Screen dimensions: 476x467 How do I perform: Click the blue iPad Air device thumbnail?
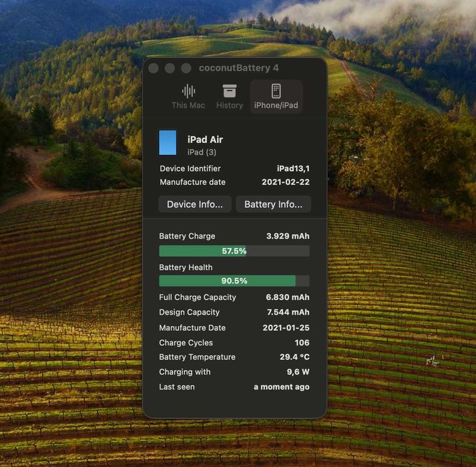tap(168, 142)
